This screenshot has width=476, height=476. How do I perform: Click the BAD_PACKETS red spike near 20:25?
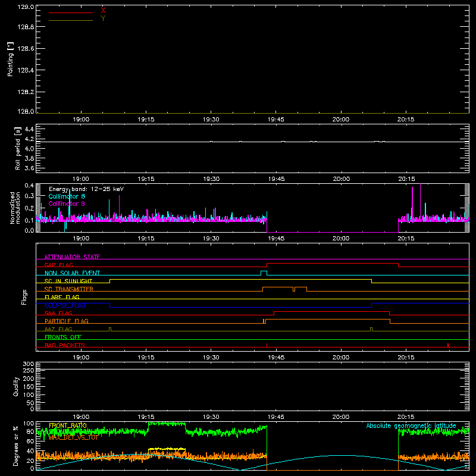[448, 345]
